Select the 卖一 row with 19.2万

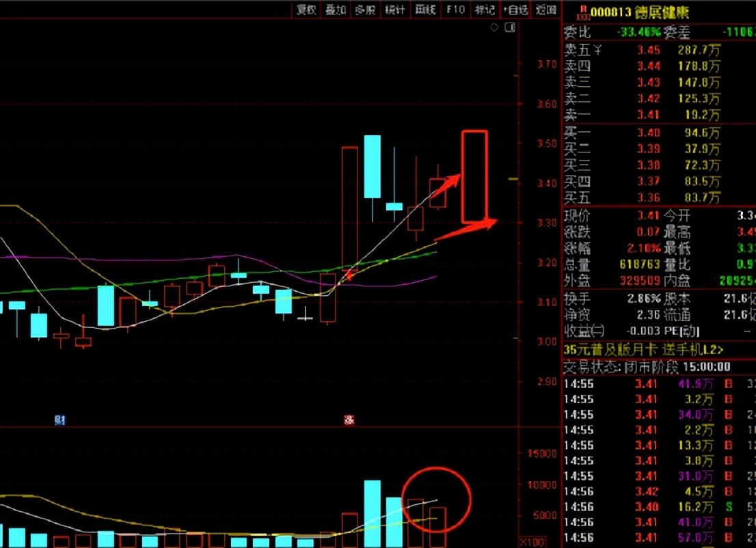tap(659, 115)
